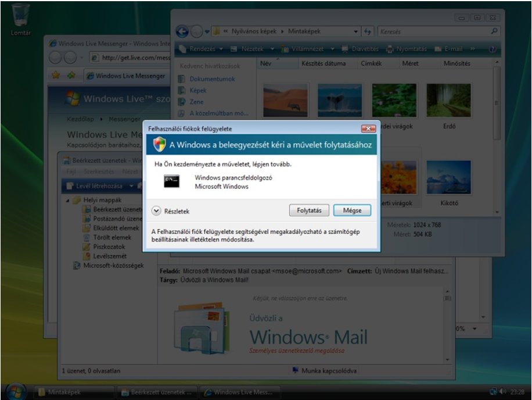Click E-mail in the Explorer toolbar

tap(448, 49)
